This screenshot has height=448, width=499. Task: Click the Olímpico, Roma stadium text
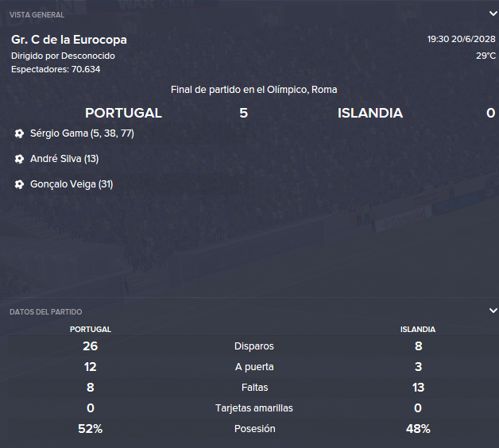coord(302,90)
